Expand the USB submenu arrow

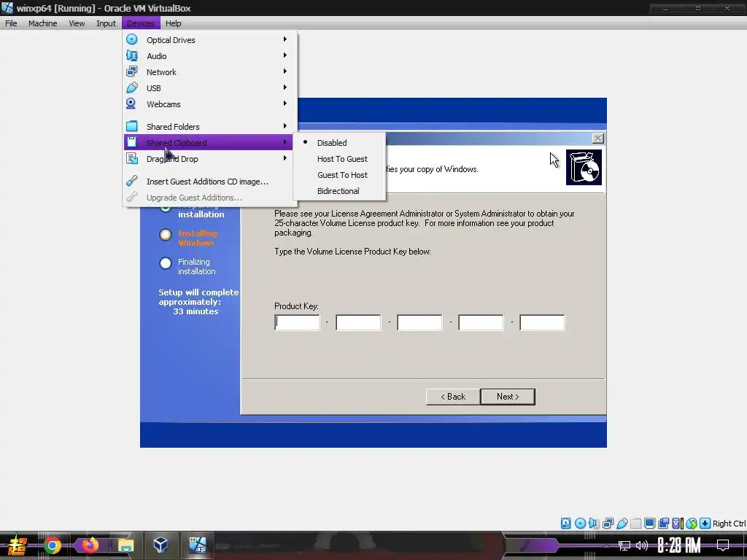point(285,87)
